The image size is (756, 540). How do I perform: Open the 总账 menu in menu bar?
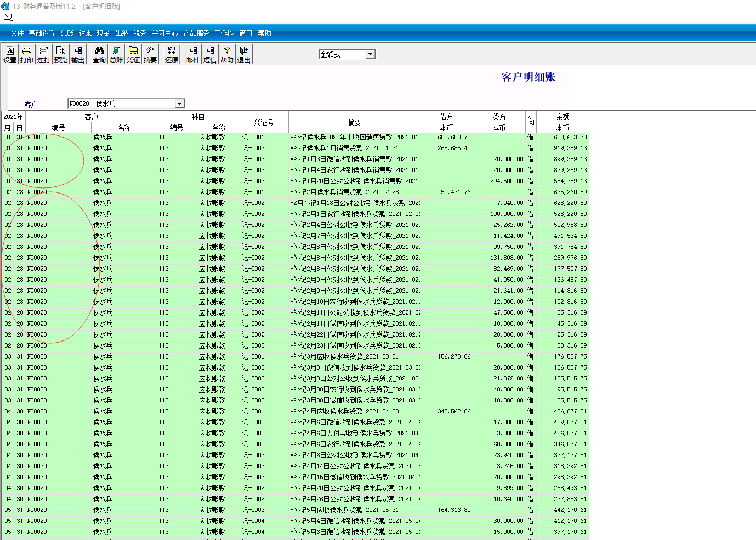coord(67,33)
